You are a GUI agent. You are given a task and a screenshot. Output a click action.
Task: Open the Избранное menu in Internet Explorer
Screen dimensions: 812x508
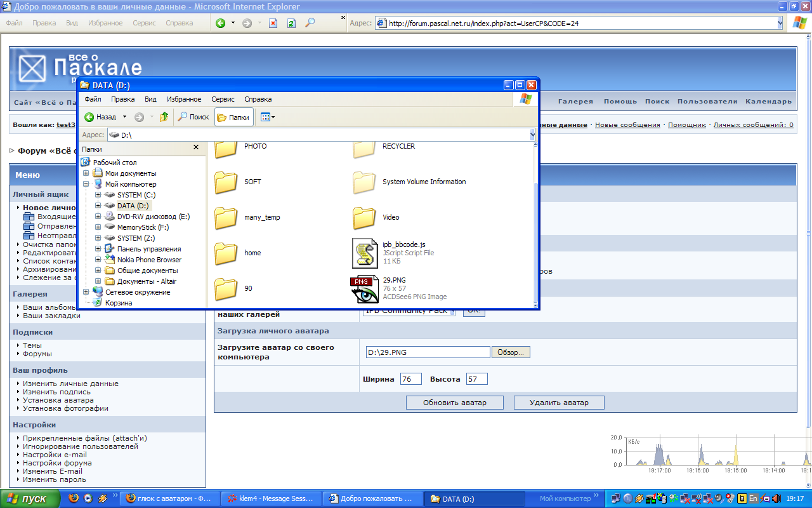(x=105, y=23)
